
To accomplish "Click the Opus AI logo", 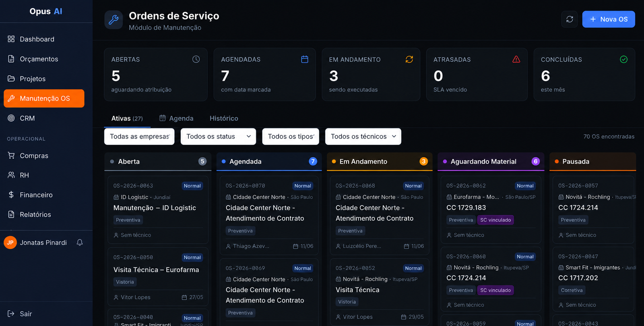I will (x=46, y=11).
